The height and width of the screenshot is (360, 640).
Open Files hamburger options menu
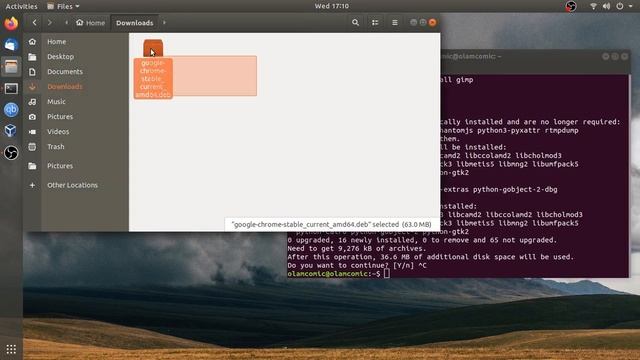pos(394,23)
